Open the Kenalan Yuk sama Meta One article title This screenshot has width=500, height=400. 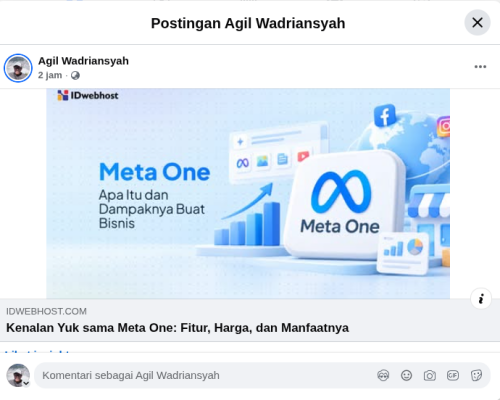coord(177,328)
